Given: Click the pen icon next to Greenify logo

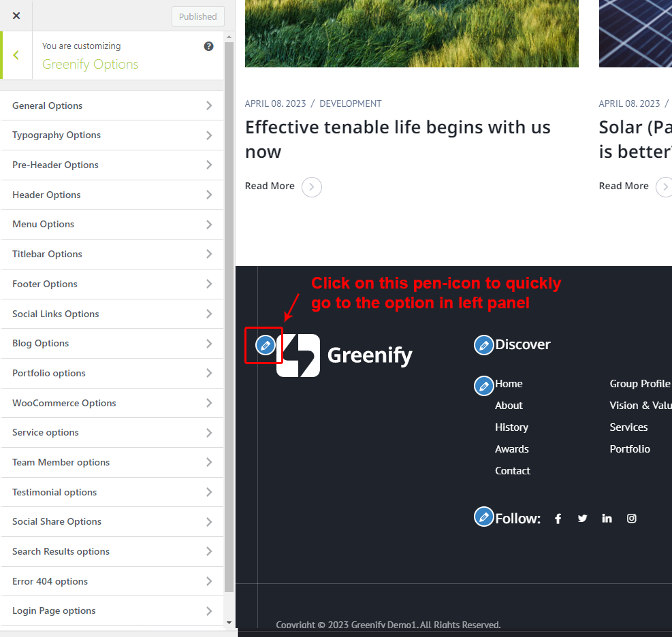Looking at the screenshot, I should [x=266, y=345].
